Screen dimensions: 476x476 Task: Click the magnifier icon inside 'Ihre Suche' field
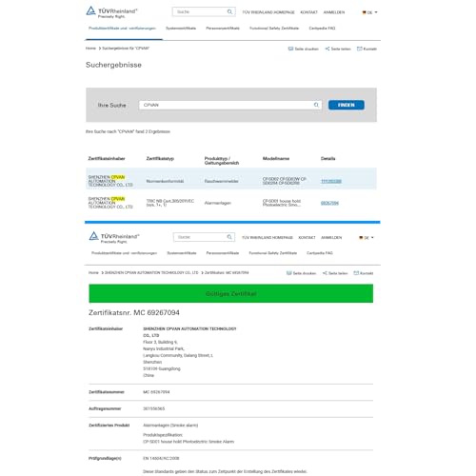pyautogui.click(x=316, y=105)
